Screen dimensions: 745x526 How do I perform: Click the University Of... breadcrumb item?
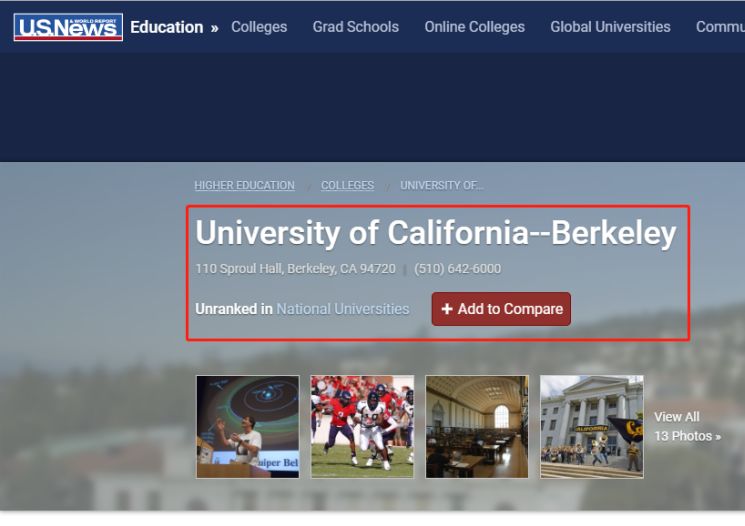[442, 185]
